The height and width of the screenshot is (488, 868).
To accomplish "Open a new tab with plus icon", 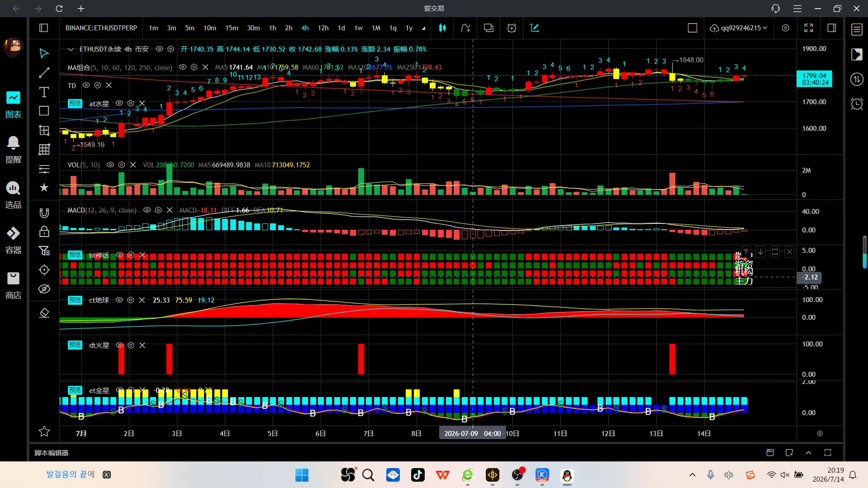I will [x=81, y=9].
